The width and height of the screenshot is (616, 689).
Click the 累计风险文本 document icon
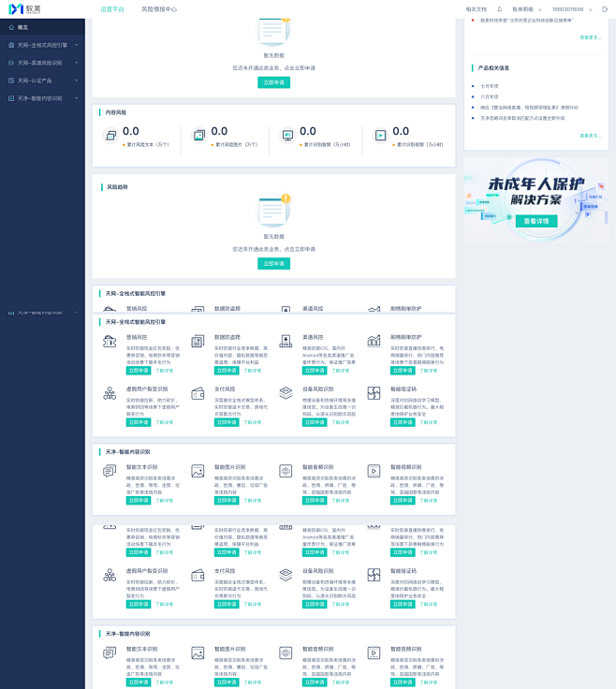click(x=111, y=136)
